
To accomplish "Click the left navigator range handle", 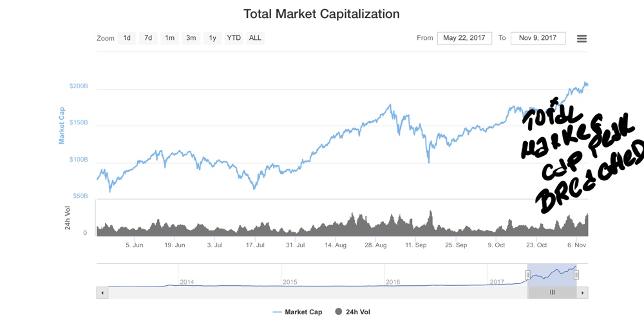I will pos(527,275).
